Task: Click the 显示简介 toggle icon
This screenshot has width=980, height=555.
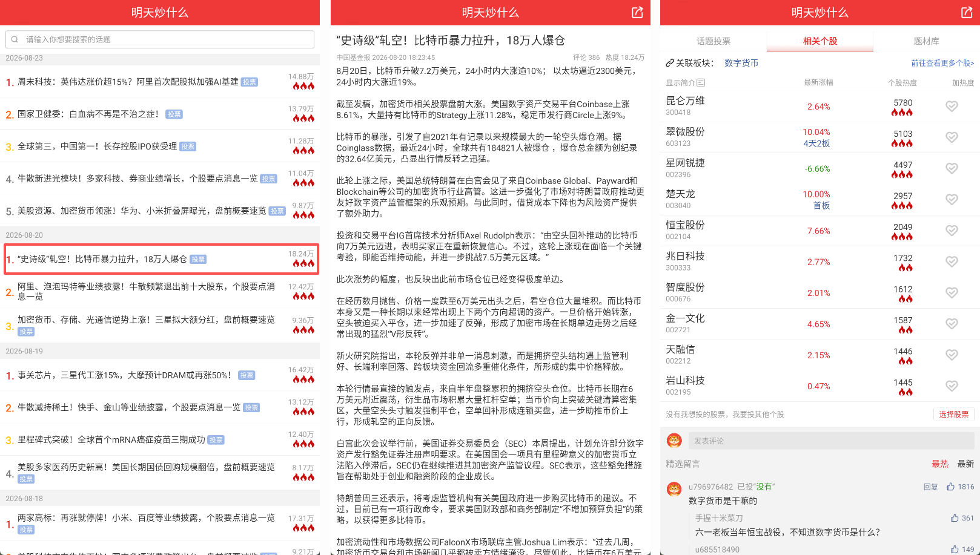Action: coord(701,82)
